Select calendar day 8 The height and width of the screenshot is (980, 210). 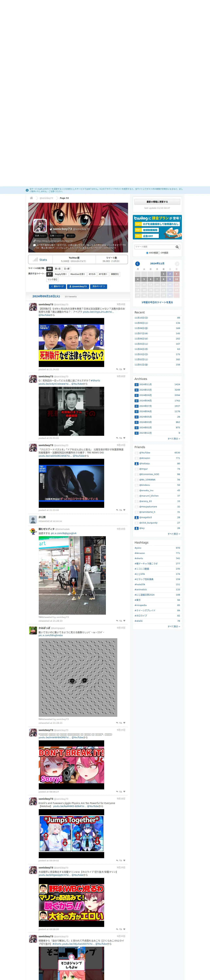[x=164, y=279]
